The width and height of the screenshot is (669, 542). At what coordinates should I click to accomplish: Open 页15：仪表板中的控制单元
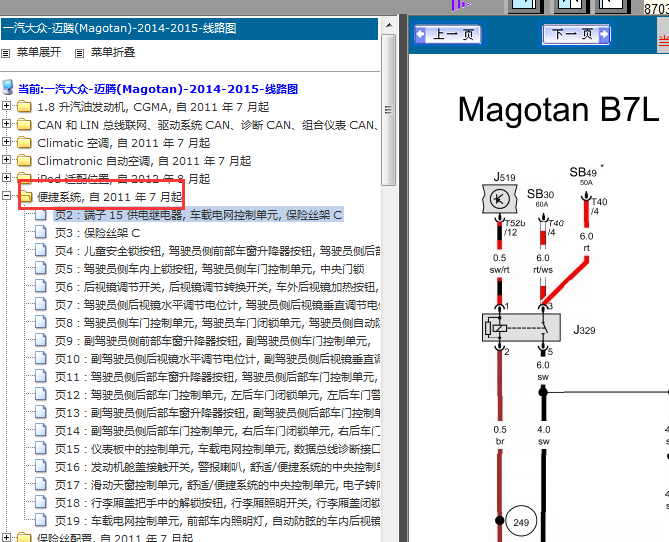(x=217, y=449)
